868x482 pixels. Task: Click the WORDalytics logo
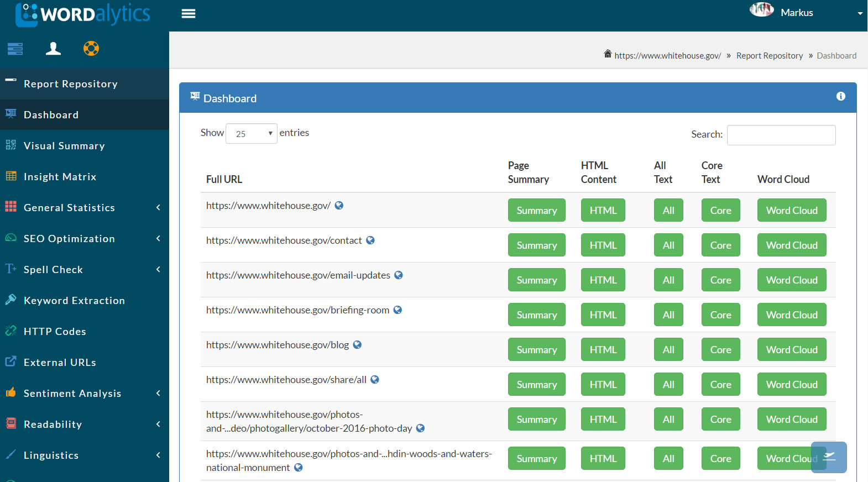coord(83,14)
